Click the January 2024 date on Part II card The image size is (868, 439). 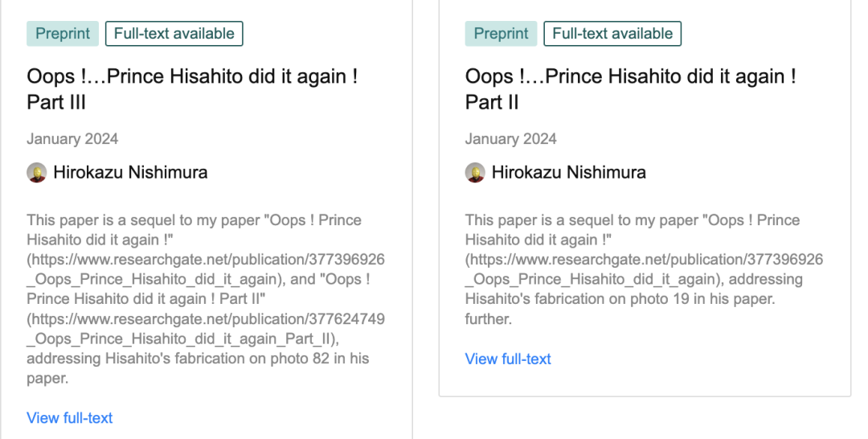pyautogui.click(x=511, y=139)
